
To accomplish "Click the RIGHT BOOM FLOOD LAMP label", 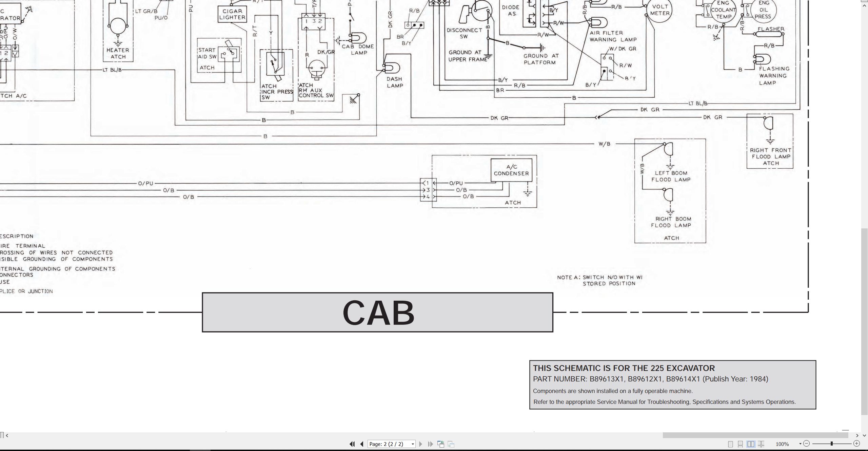I will [x=671, y=222].
